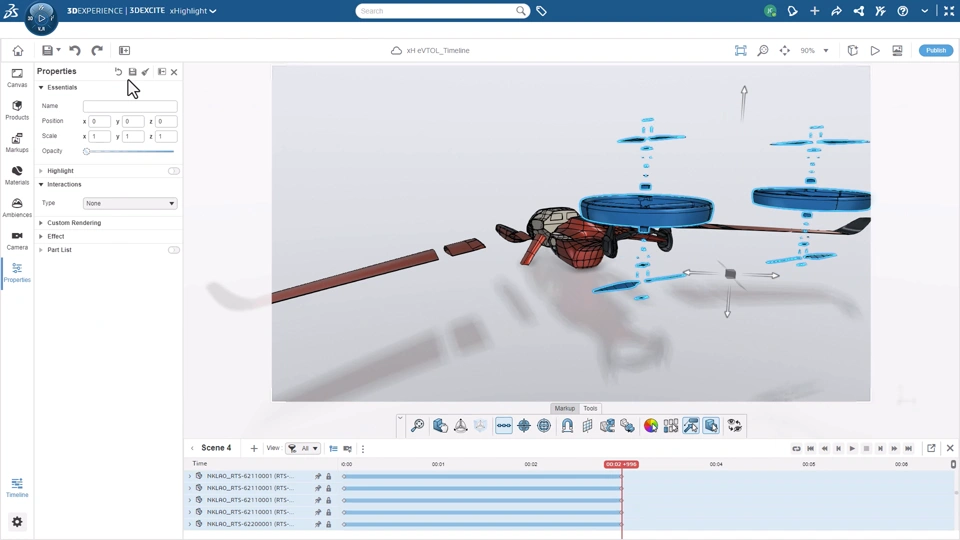Reset properties with the revert icon
Screen dimensions: 960x540
tap(118, 72)
